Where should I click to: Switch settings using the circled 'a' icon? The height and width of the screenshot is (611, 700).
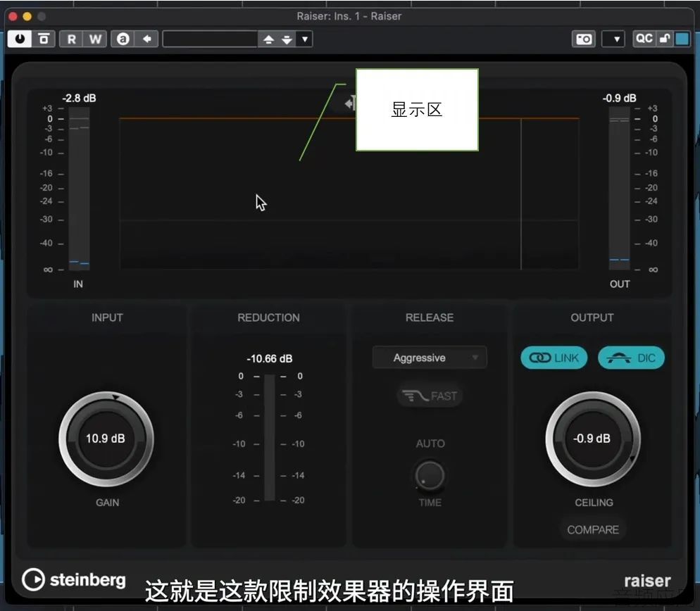(x=123, y=39)
